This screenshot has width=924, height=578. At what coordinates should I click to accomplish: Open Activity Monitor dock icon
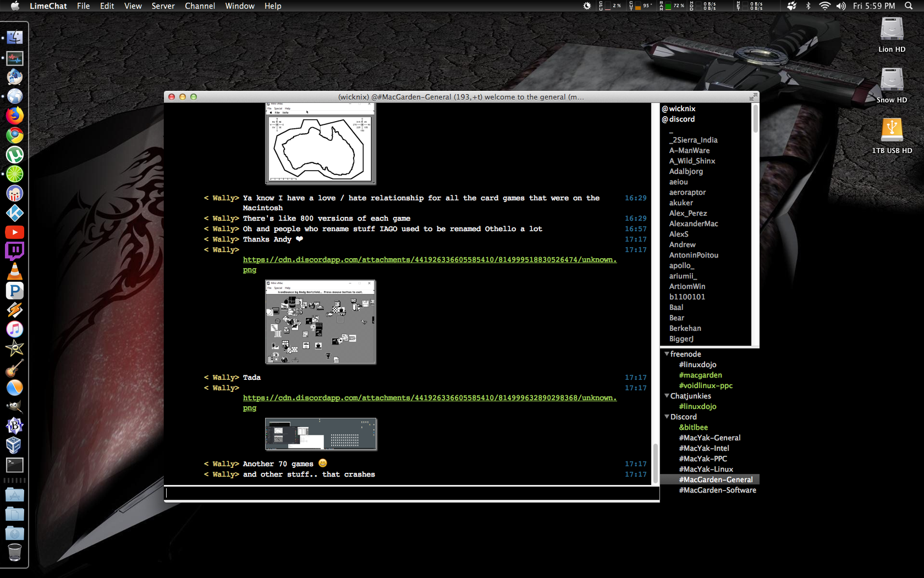pos(15,57)
